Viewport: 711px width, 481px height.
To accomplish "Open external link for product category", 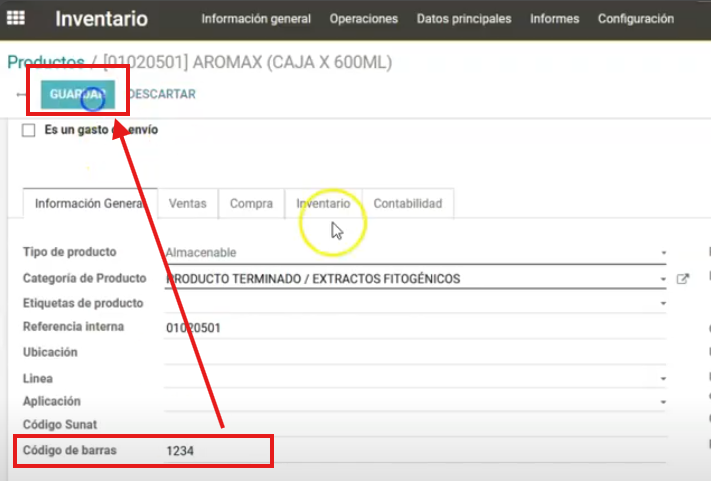I will (682, 279).
